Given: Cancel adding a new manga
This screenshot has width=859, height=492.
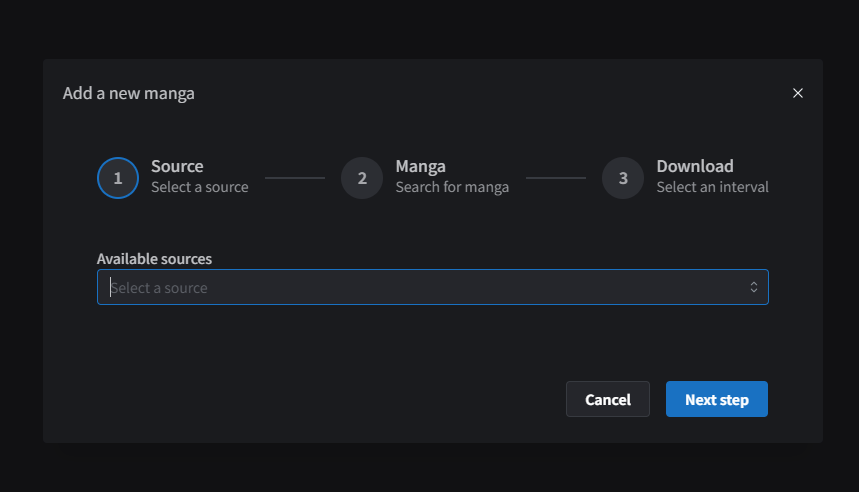Looking at the screenshot, I should pyautogui.click(x=608, y=399).
